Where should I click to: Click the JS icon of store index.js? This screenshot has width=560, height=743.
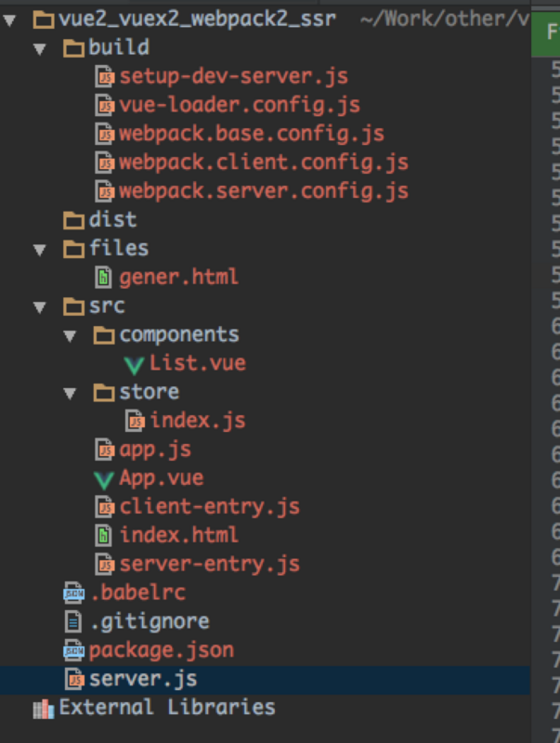[135, 422]
